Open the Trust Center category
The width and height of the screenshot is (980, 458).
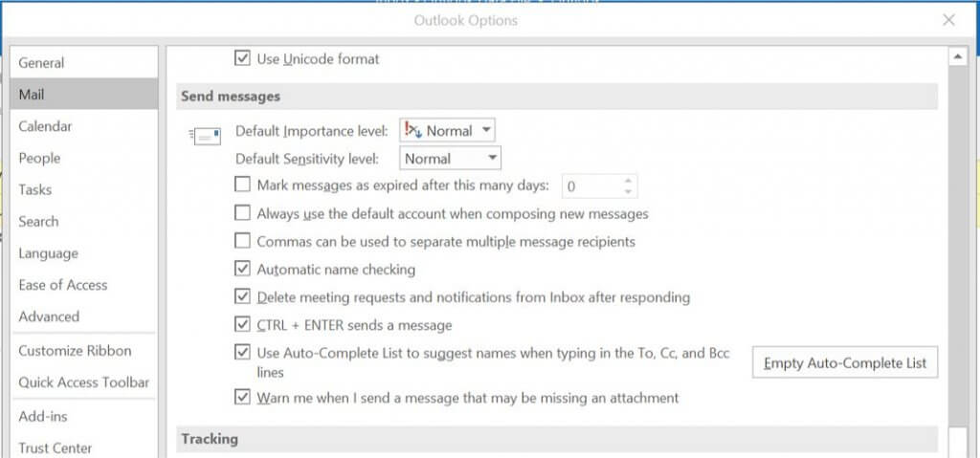click(x=84, y=448)
